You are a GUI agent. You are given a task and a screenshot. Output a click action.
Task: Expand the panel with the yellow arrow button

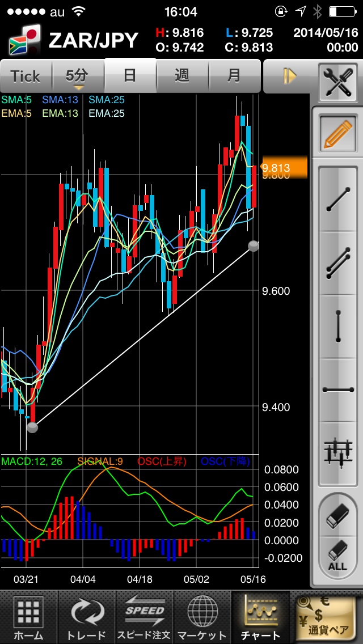(290, 76)
